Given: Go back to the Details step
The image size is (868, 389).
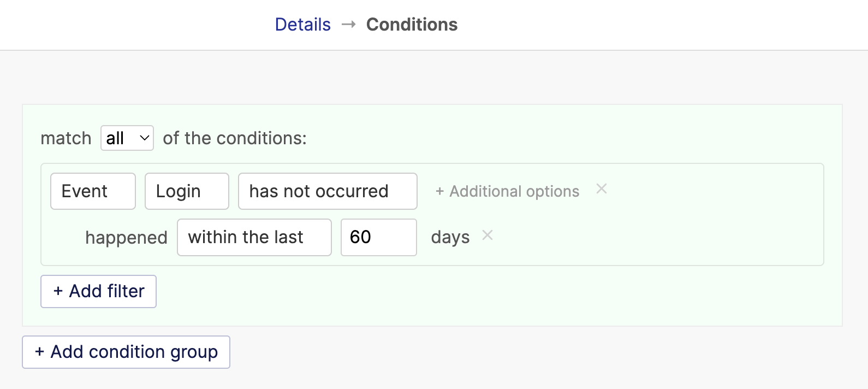Looking at the screenshot, I should click(302, 25).
